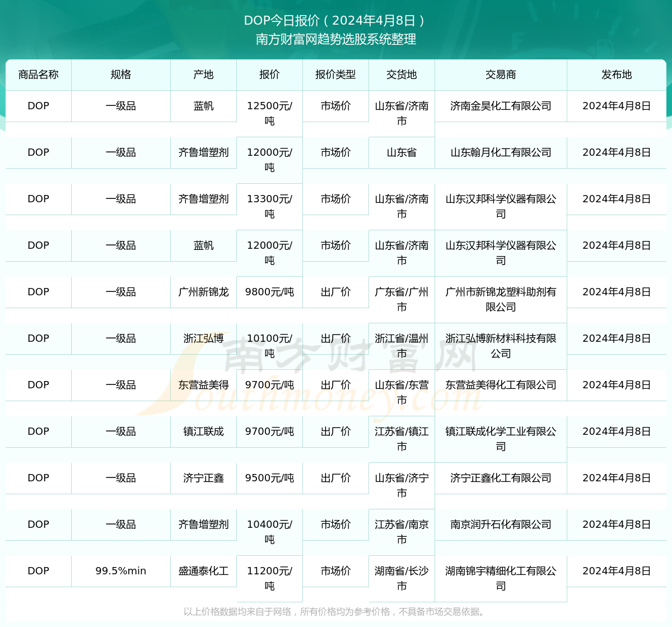This screenshot has height=627, width=672.
Task: Select origin cell '广州新锦龙'
Action: (x=204, y=292)
